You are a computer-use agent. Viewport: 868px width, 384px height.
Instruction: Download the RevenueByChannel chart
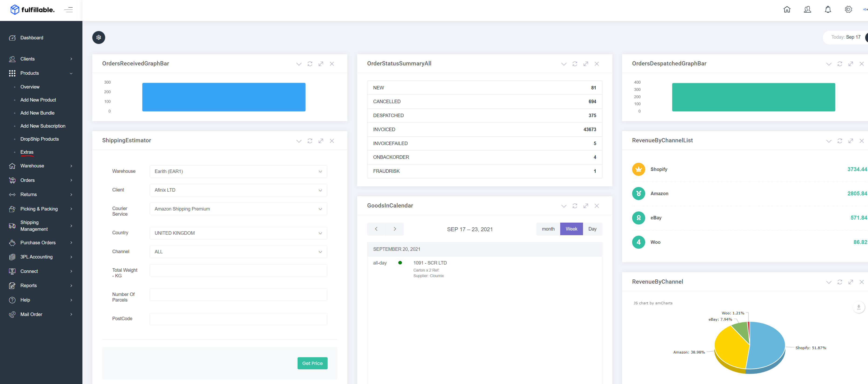[x=858, y=307]
